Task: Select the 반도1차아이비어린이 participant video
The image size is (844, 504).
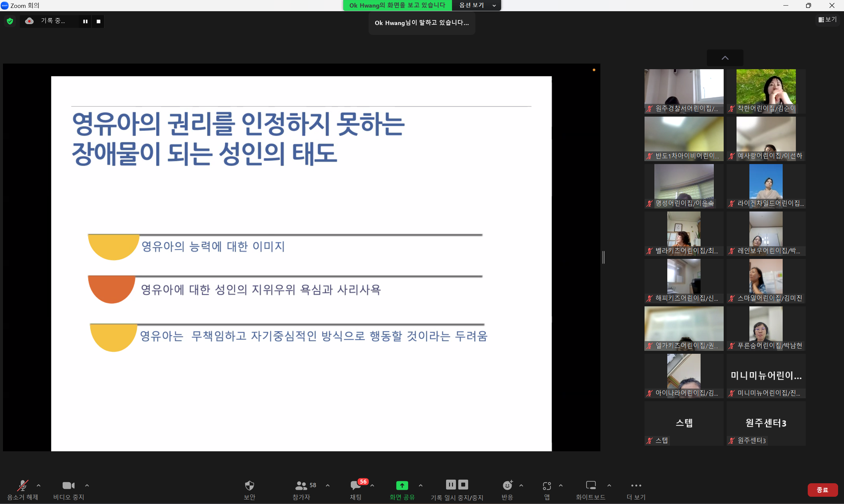Action: (x=684, y=139)
